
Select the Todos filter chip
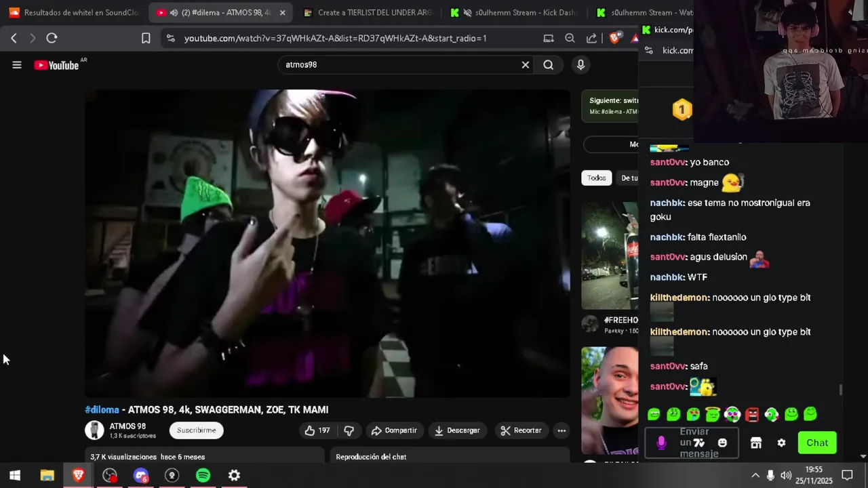[597, 178]
